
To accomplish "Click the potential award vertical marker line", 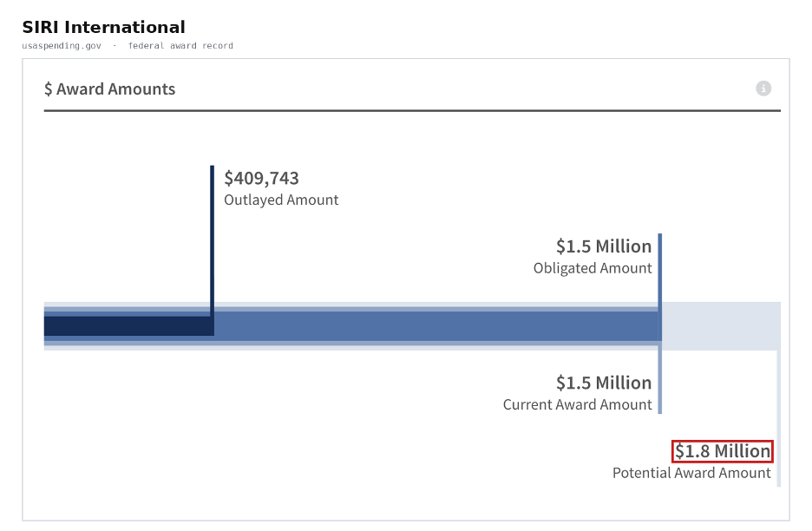I will (x=779, y=418).
